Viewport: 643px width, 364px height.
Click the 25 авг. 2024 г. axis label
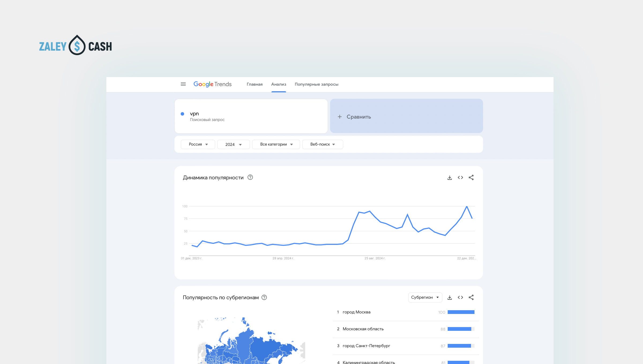(375, 258)
